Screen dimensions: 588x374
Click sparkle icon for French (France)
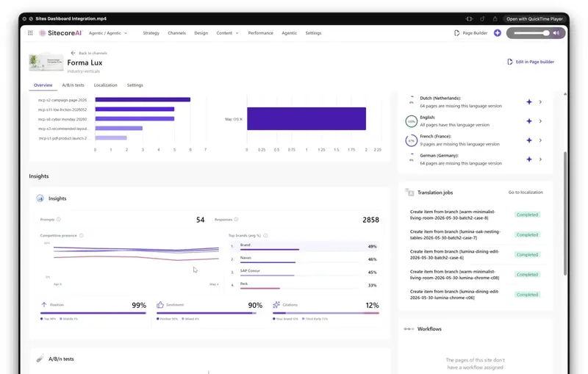(x=529, y=140)
